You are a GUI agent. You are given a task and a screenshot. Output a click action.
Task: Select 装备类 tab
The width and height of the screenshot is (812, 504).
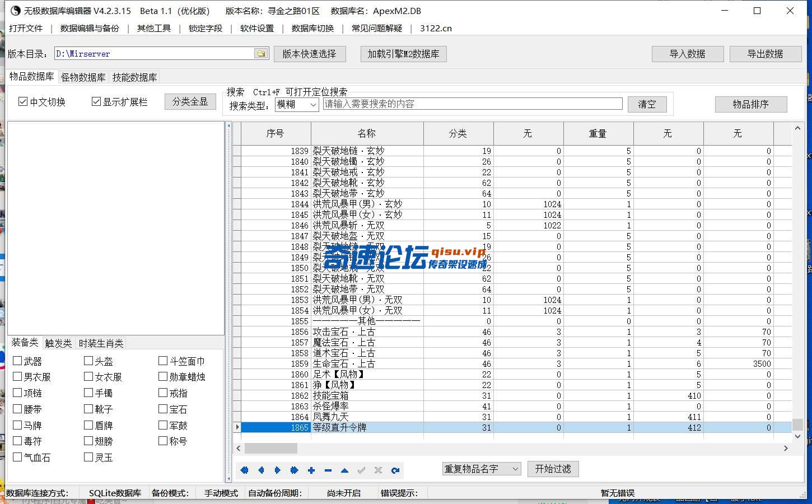[25, 342]
